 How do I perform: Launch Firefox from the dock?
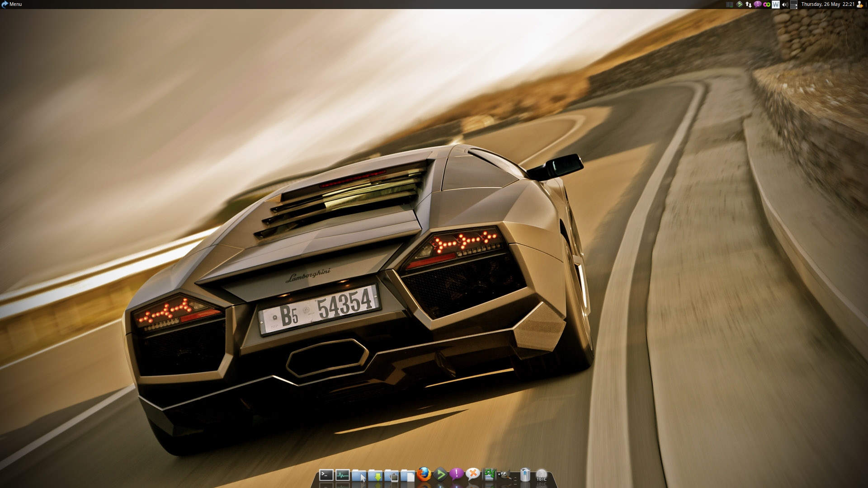(424, 474)
